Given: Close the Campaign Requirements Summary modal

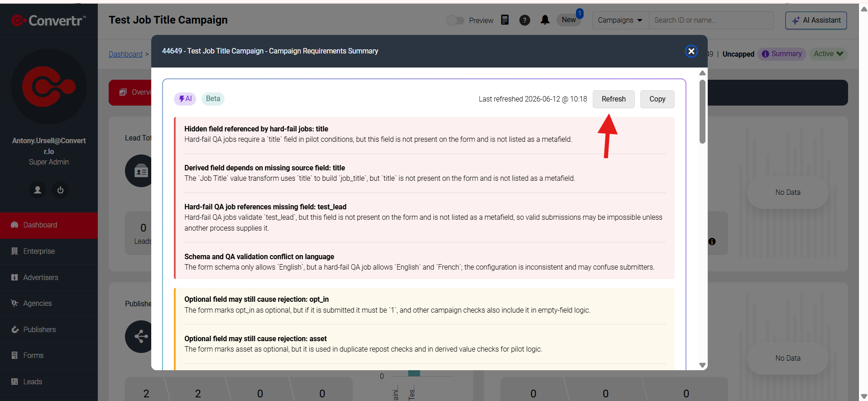Looking at the screenshot, I should click(x=691, y=51).
